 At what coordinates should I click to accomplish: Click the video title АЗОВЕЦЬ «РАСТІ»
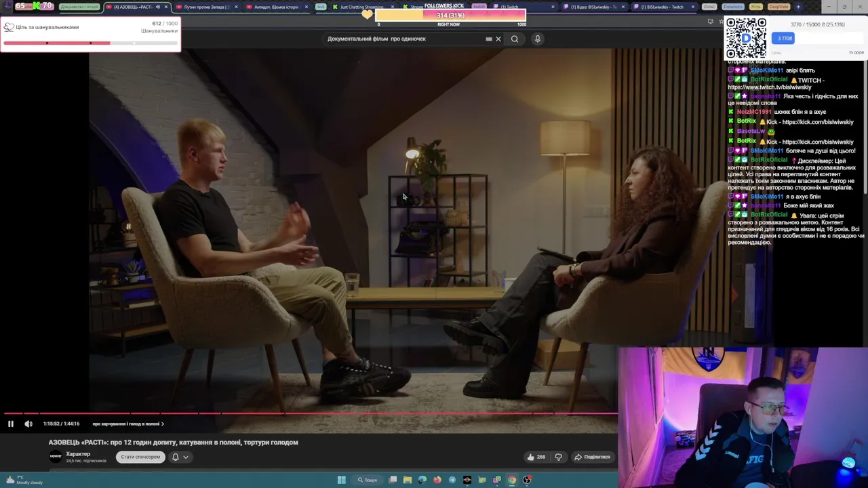tap(173, 442)
